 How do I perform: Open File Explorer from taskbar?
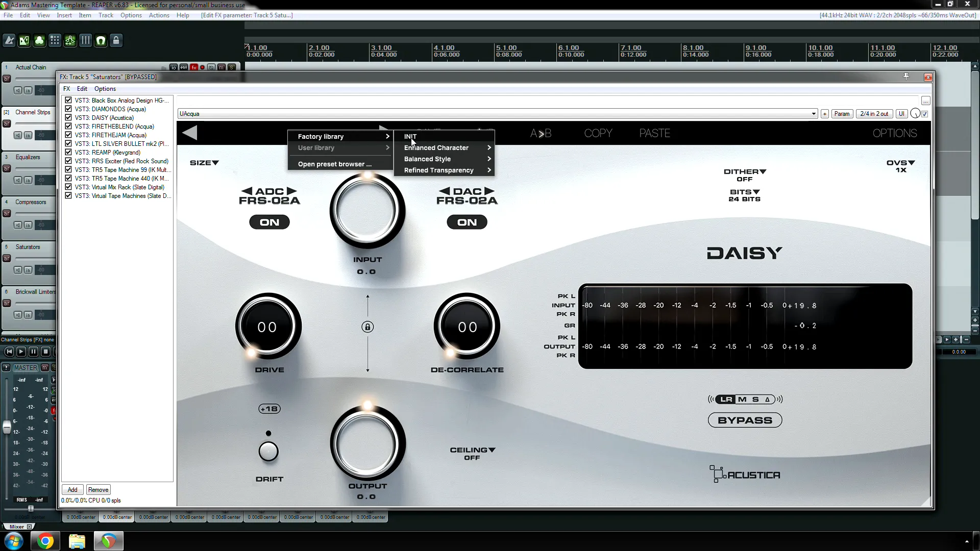(x=77, y=541)
